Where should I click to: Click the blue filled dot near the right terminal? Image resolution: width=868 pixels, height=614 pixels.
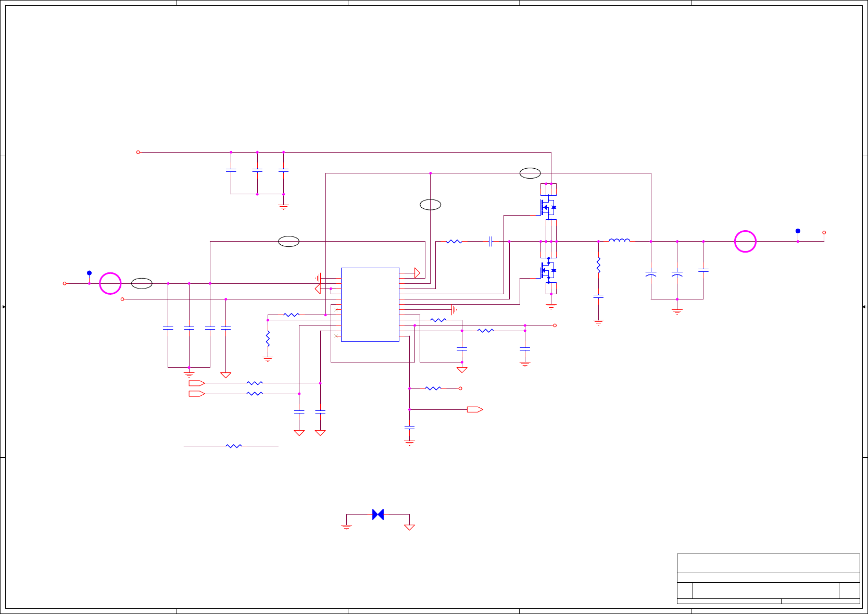[x=798, y=231]
